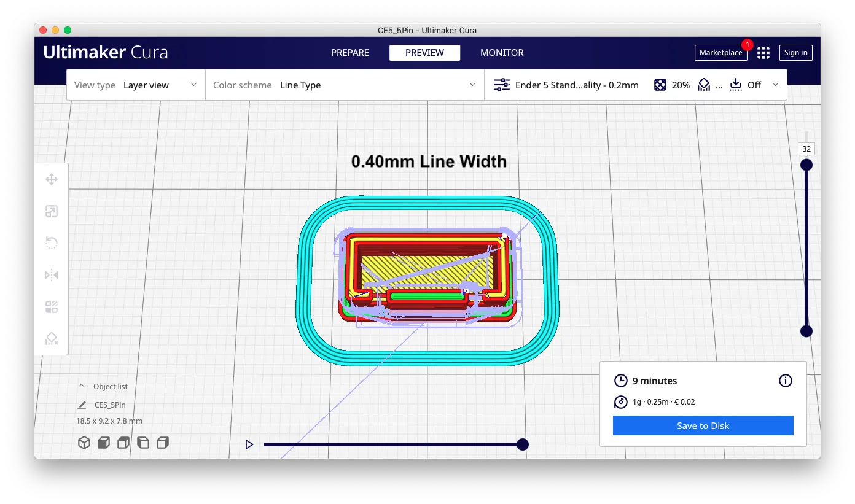Click the support settings icon
The image size is (855, 504).
click(704, 85)
